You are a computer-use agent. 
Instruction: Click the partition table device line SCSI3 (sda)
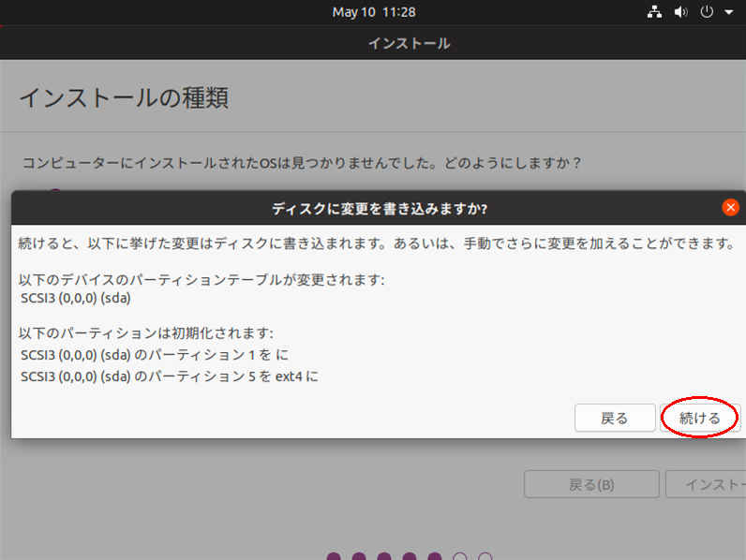[75, 299]
